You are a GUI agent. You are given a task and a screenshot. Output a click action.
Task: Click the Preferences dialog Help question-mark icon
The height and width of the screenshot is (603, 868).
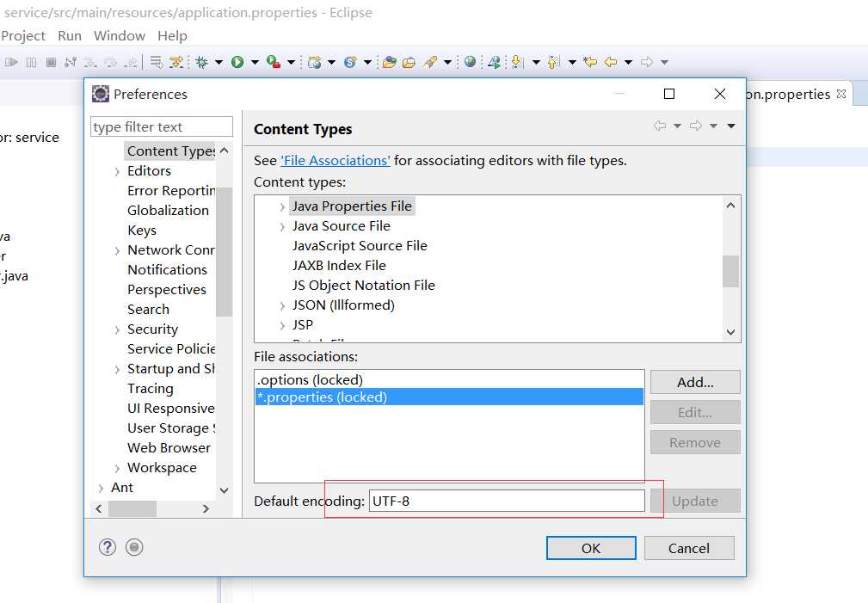point(108,547)
